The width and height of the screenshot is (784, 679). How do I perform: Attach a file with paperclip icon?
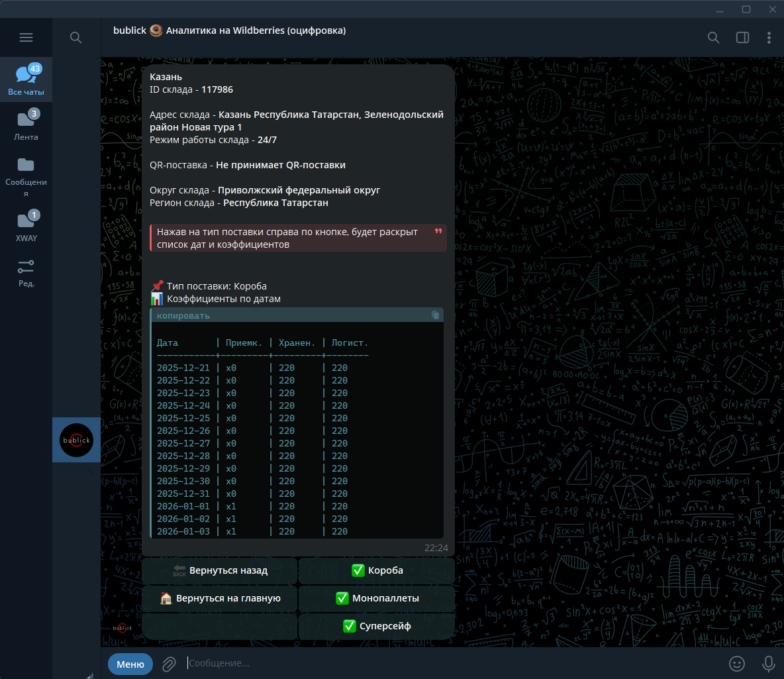click(x=169, y=664)
